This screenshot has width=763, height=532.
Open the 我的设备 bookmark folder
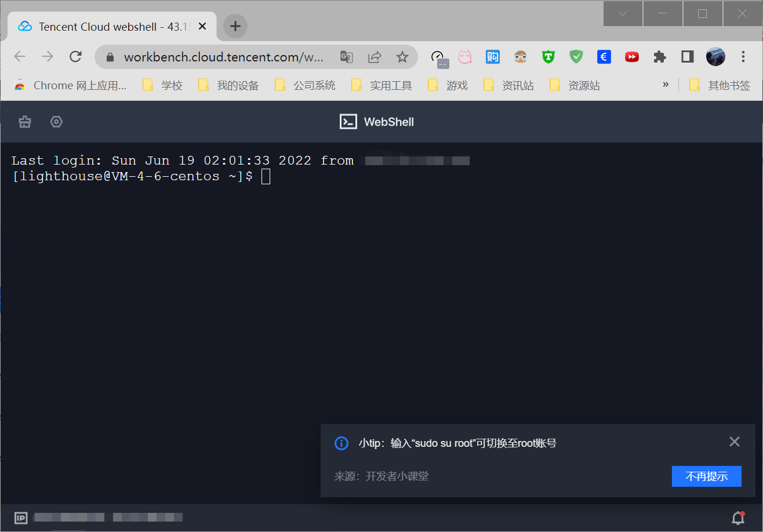coord(228,86)
